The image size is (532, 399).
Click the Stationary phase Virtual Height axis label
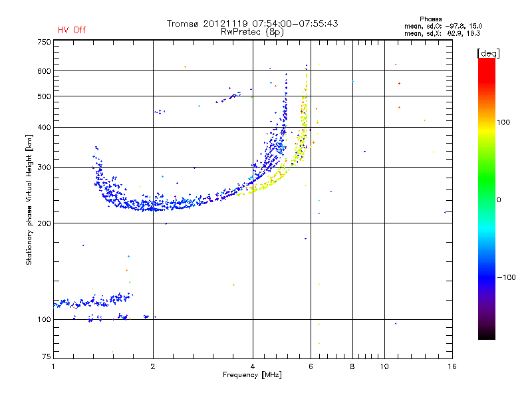tap(29, 199)
